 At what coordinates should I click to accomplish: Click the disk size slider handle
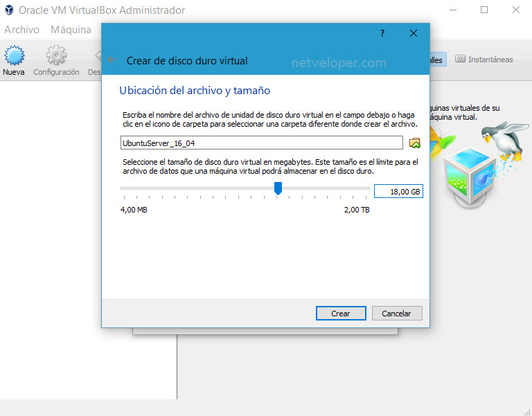tap(278, 188)
